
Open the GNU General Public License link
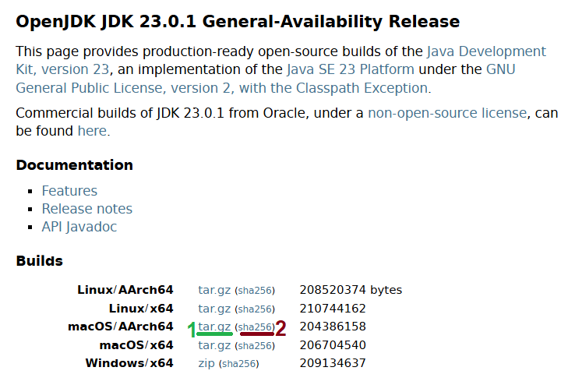pos(221,88)
